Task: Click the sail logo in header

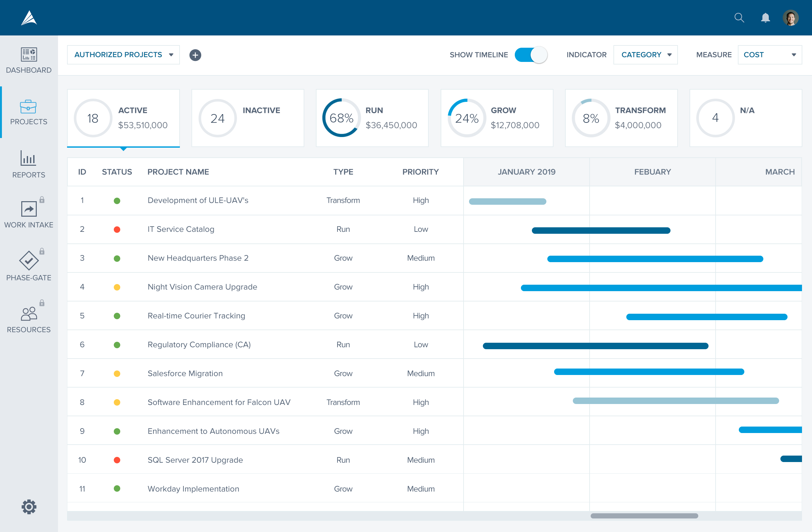Action: (x=29, y=18)
